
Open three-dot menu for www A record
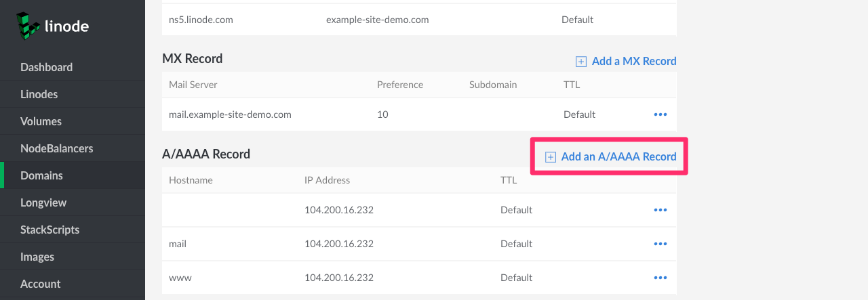[660, 278]
